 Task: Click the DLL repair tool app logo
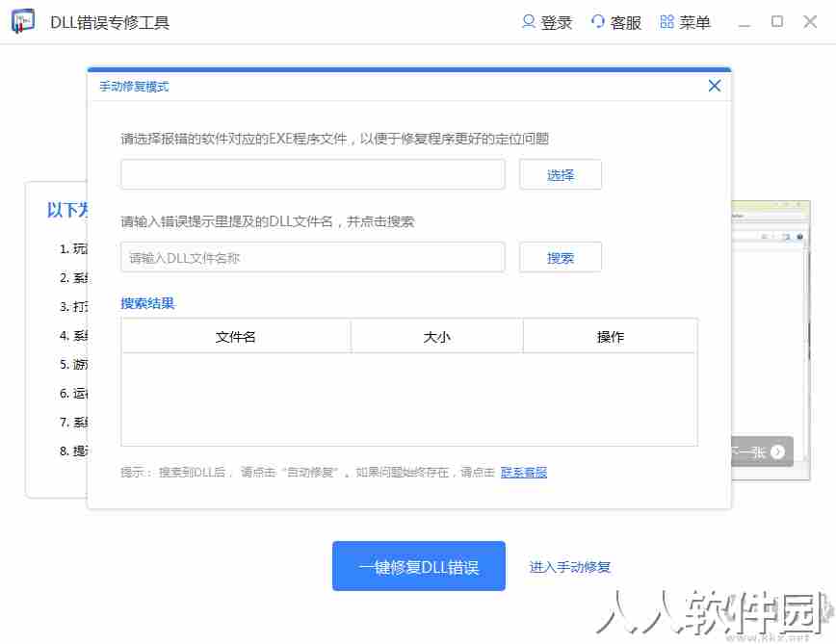click(23, 21)
